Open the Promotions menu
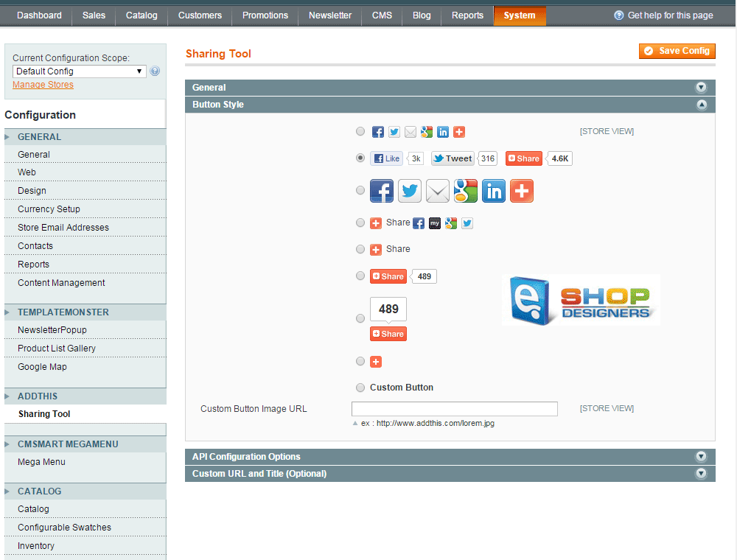Viewport: 737px width, 560px height. pos(265,15)
